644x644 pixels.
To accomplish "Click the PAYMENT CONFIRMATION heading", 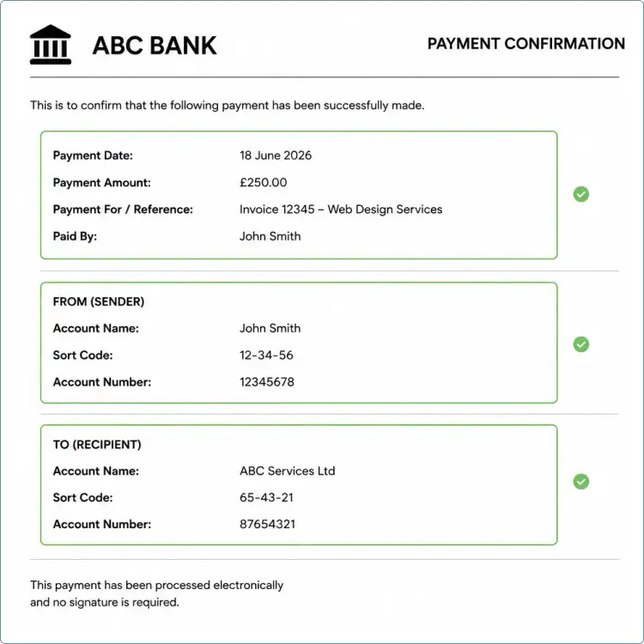I will [526, 44].
